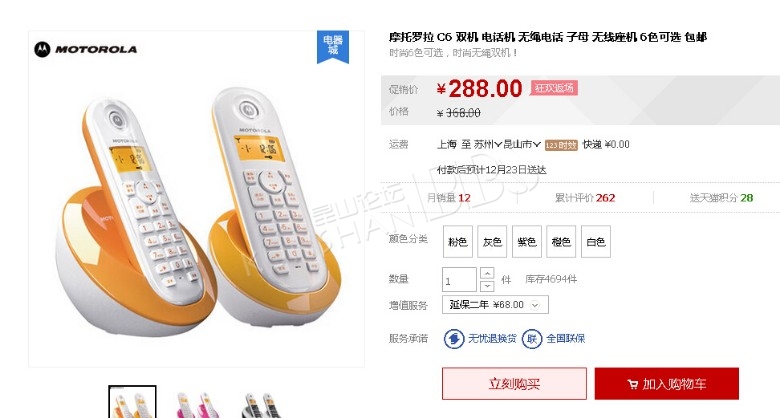Screen dimensions: 780x418
Task: Choose the 紫色 color option
Action: tap(527, 242)
